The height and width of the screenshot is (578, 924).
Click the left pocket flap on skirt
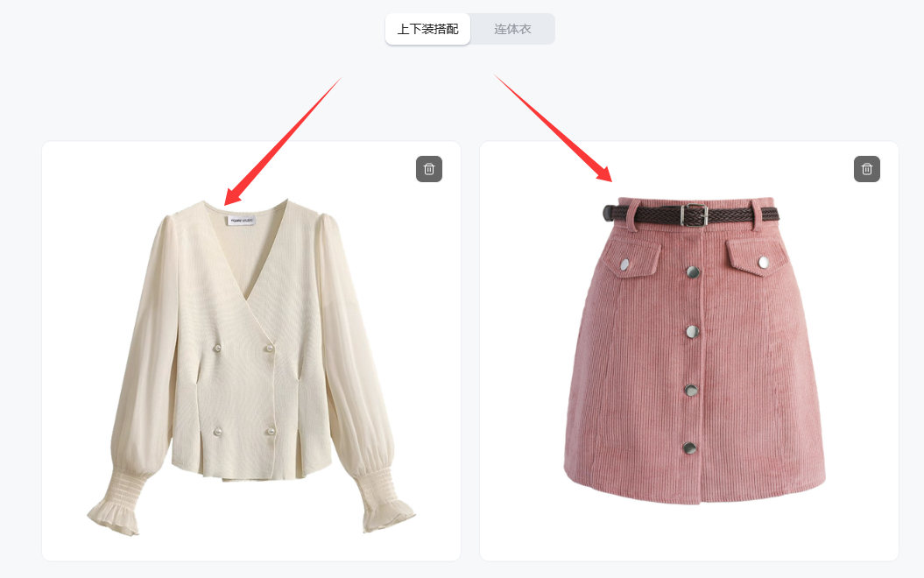[637, 258]
